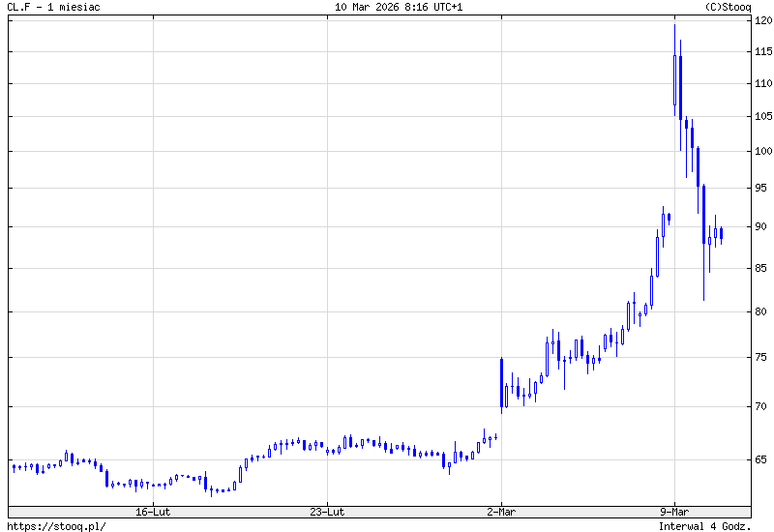Click the '9-Mar' date axis label
This screenshot has width=774, height=532.
pyautogui.click(x=674, y=512)
